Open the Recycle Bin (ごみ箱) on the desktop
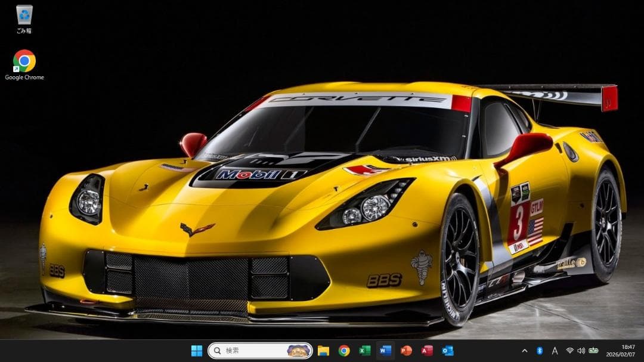 coord(24,16)
